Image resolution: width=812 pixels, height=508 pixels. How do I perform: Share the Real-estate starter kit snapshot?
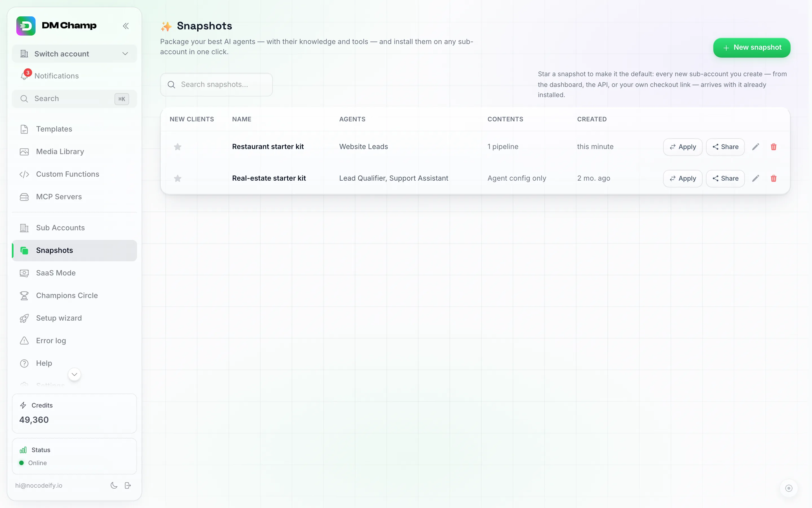(725, 178)
